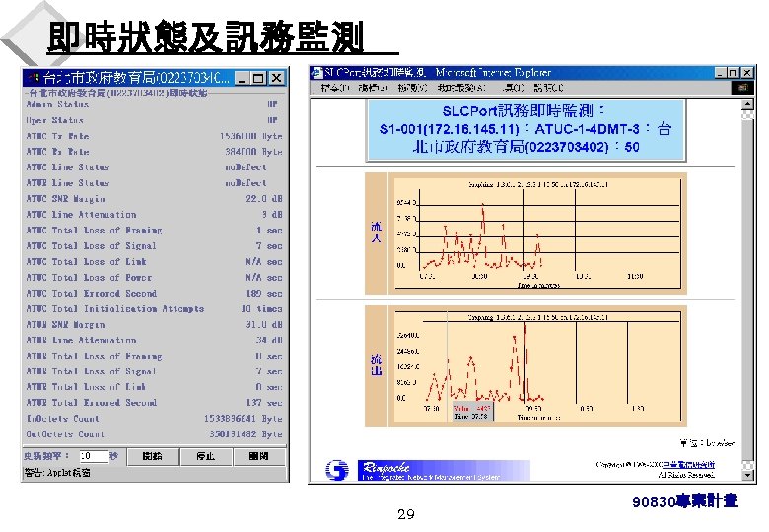Screen dimensions: 769x532
Task: Click the Rinpoche Integrated Network Management banner
Action: 444,470
